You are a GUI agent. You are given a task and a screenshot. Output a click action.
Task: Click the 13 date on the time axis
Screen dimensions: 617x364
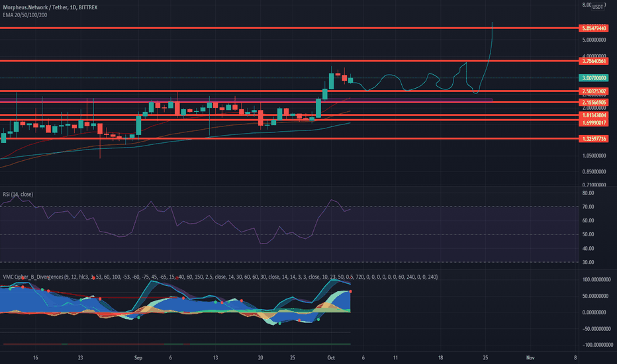(215, 357)
